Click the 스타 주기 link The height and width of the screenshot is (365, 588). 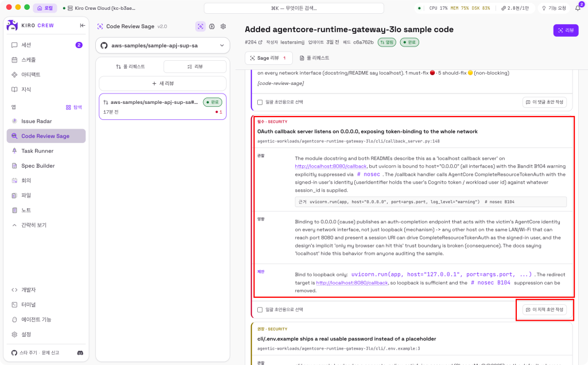(30, 352)
